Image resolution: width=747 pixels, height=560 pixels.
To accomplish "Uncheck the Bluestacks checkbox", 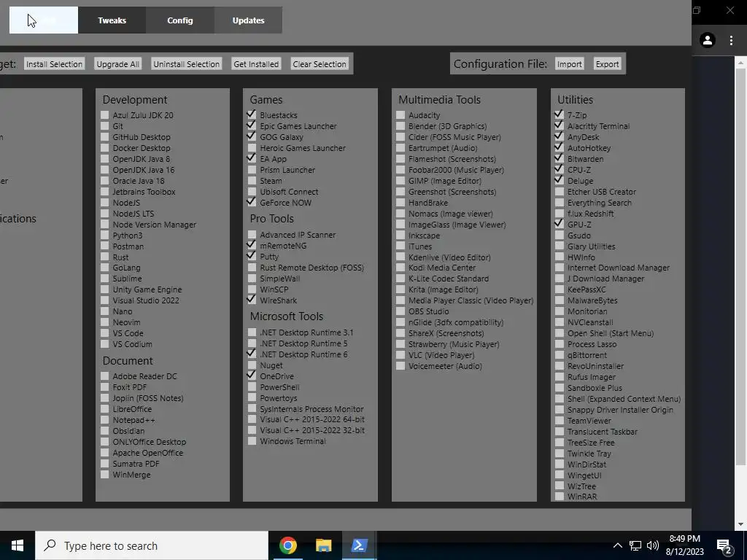I will point(252,114).
